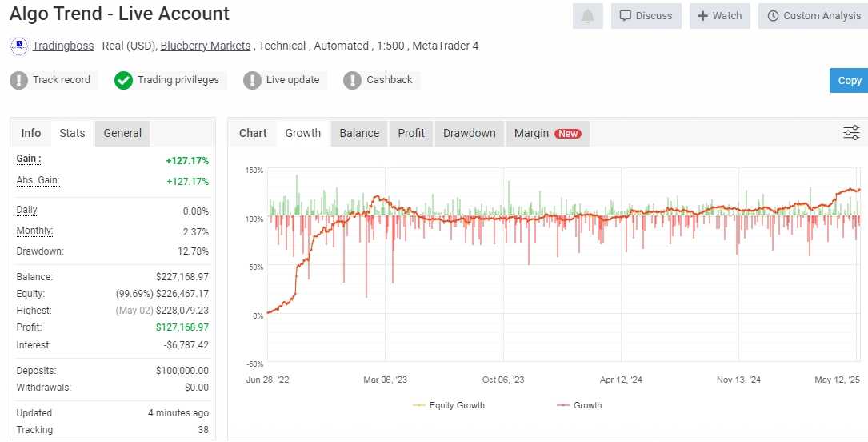Click the Track record warning icon
The height and width of the screenshot is (442, 868).
19,80
